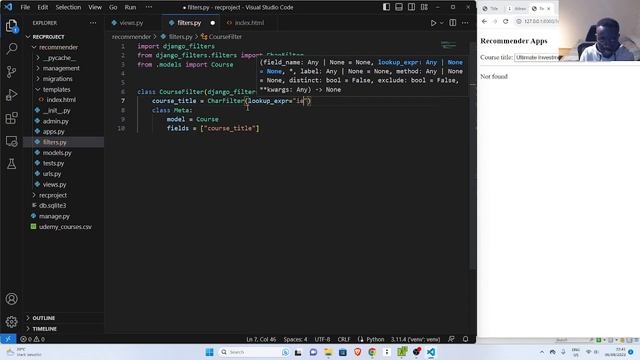The image size is (640, 360).
Task: Toggle the bottom panel layout
Action: click(x=399, y=7)
